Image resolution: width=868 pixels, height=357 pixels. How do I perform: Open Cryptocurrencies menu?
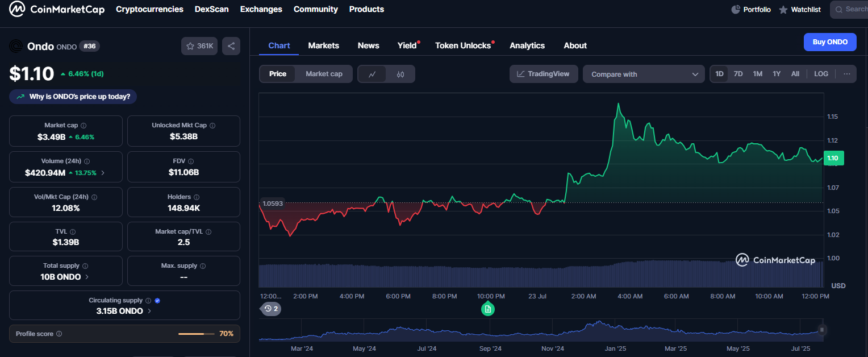(149, 9)
